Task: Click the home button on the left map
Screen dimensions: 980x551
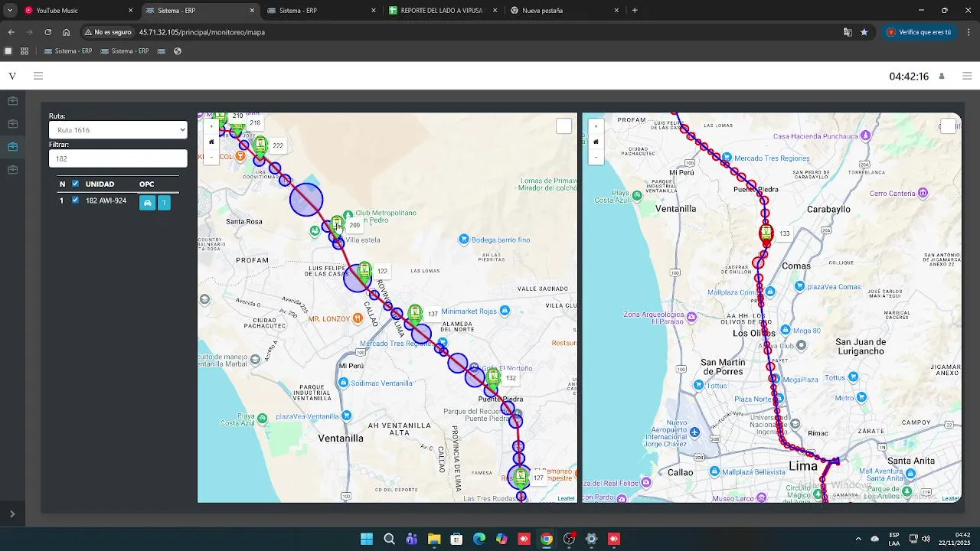Action: [x=211, y=142]
